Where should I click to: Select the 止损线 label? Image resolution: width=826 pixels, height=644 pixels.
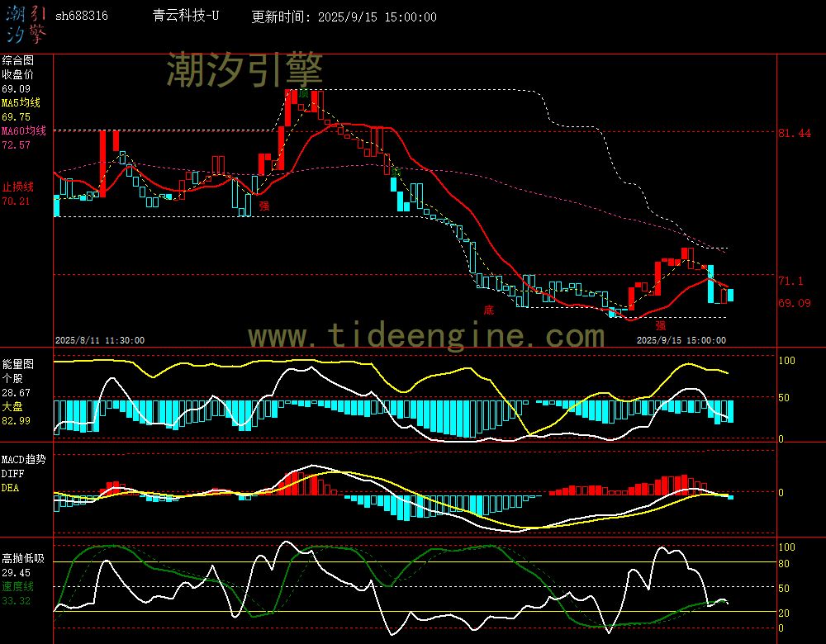(18, 187)
